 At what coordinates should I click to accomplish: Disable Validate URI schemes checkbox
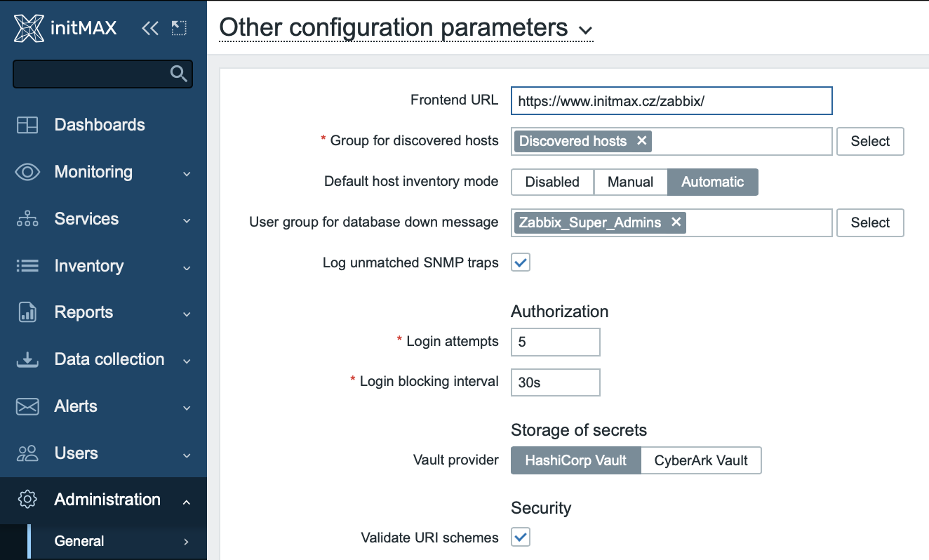click(x=521, y=538)
